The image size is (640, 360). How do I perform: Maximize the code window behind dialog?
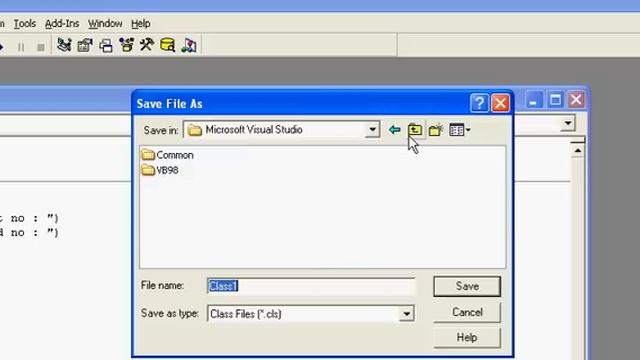[555, 100]
